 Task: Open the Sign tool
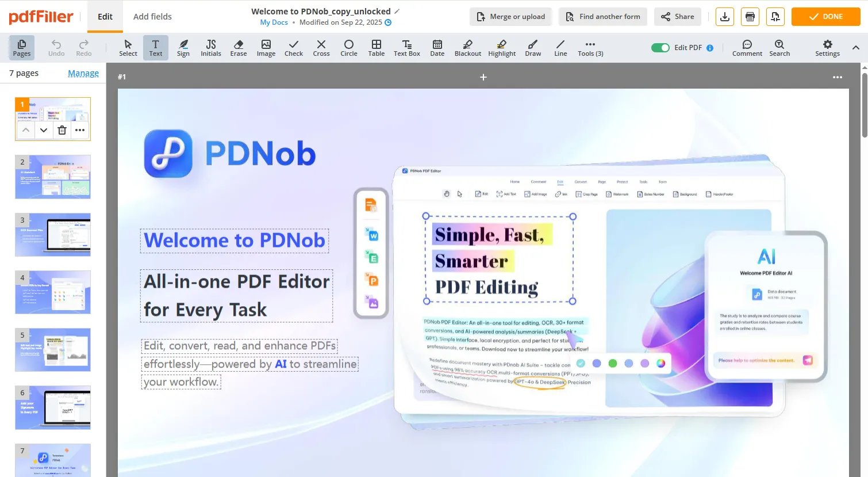183,48
